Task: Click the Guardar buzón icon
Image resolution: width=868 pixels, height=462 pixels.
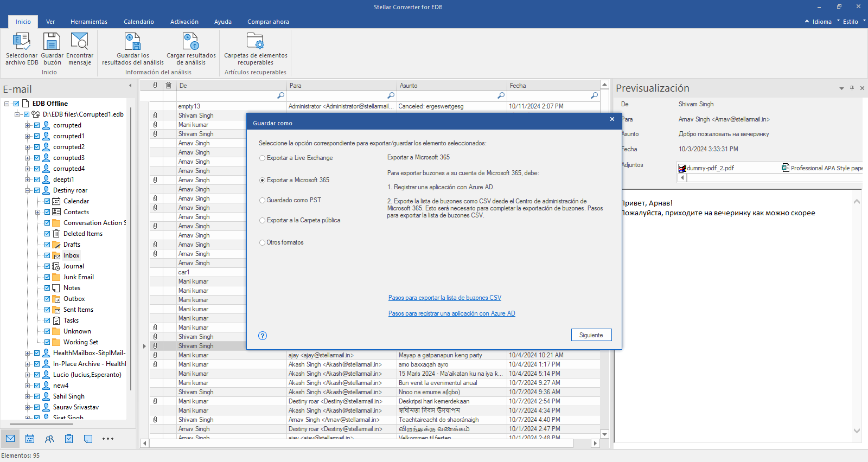Action: coord(52,48)
